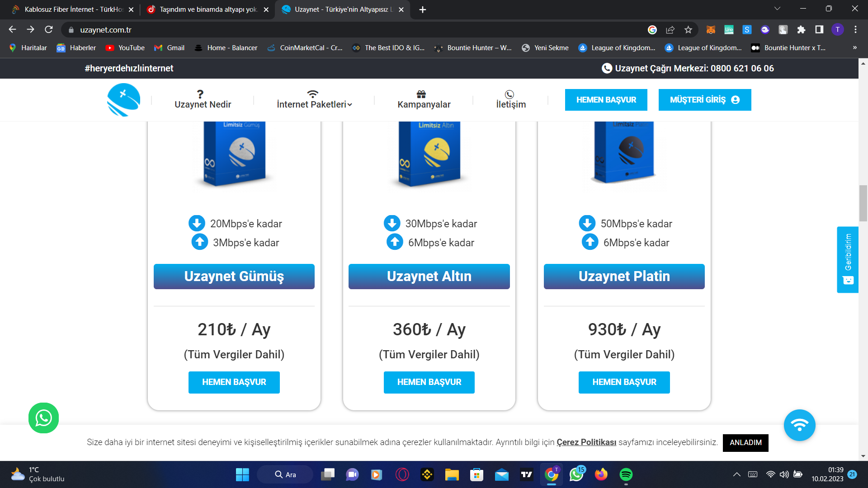Show hidden system tray icons
868x488 pixels.
click(736, 474)
